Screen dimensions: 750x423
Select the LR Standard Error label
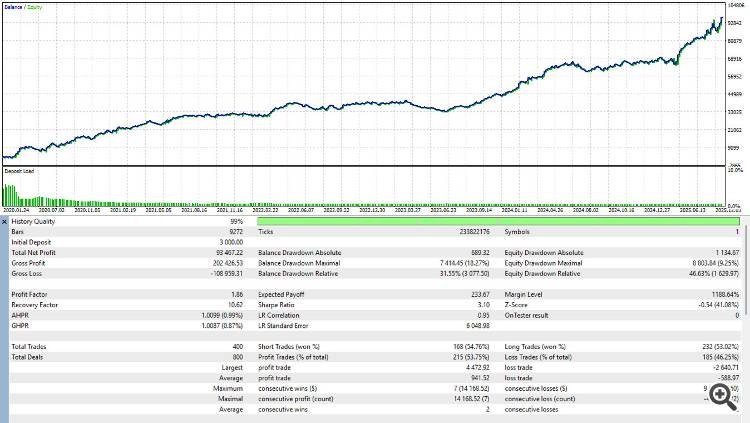point(283,326)
